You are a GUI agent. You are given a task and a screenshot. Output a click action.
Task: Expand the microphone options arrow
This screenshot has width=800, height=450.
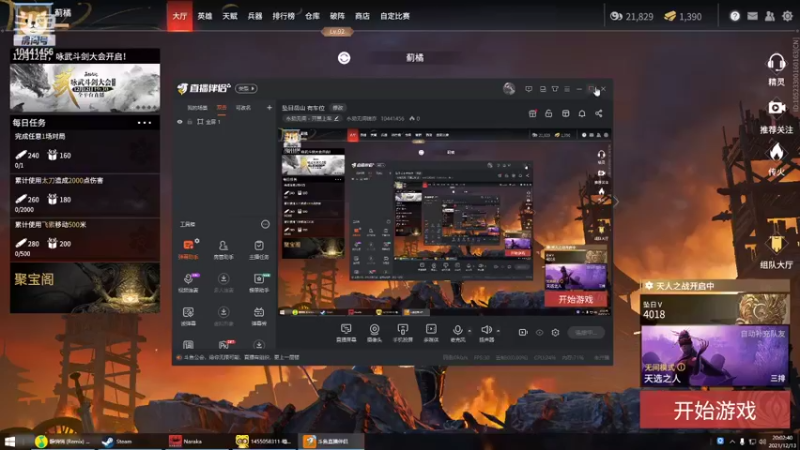[469, 331]
